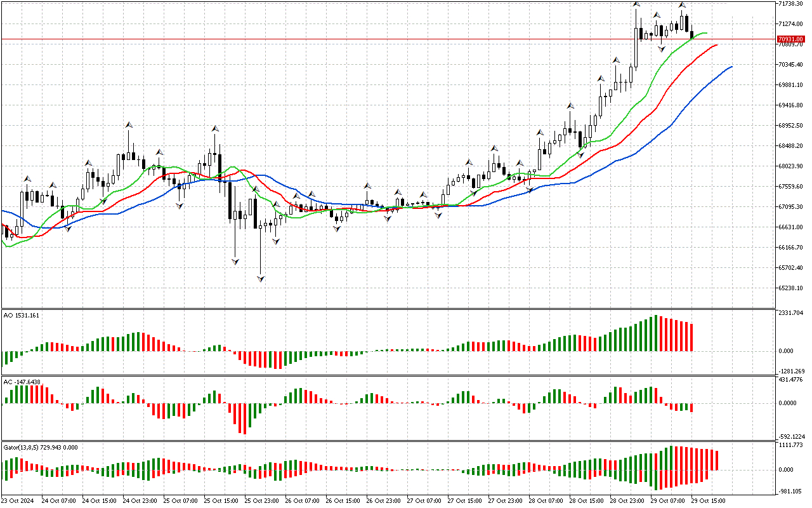This screenshot has height=508, width=812.
Task: Click price level 68952.50 on the scale
Action: 792,126
